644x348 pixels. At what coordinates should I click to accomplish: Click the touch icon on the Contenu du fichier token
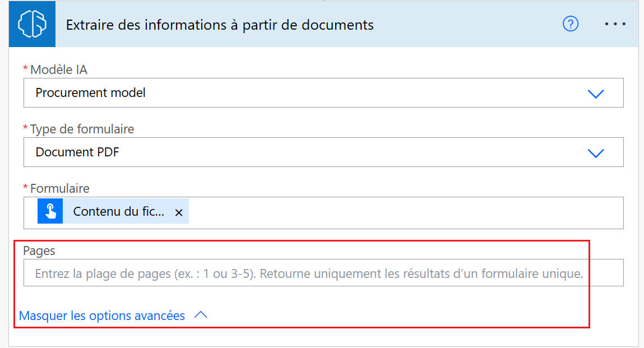49,211
